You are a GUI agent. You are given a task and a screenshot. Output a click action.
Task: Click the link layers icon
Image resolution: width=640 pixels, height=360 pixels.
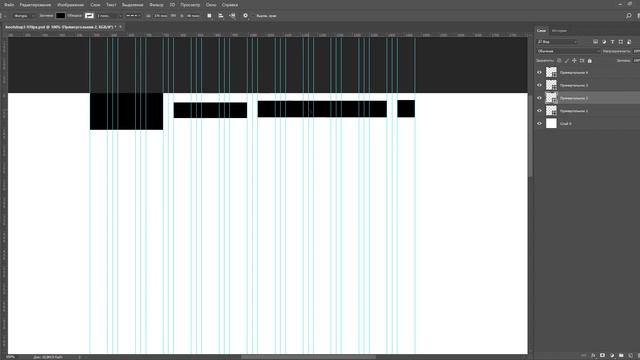584,356
